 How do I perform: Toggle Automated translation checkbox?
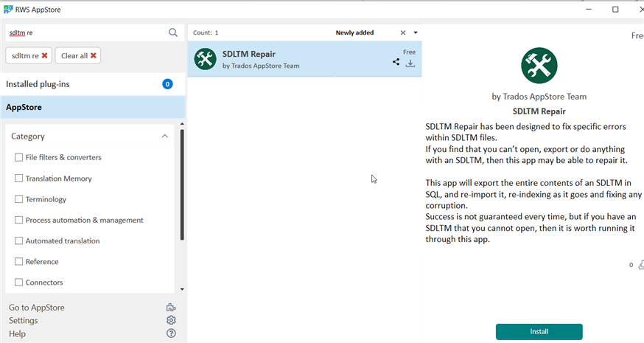(x=19, y=241)
